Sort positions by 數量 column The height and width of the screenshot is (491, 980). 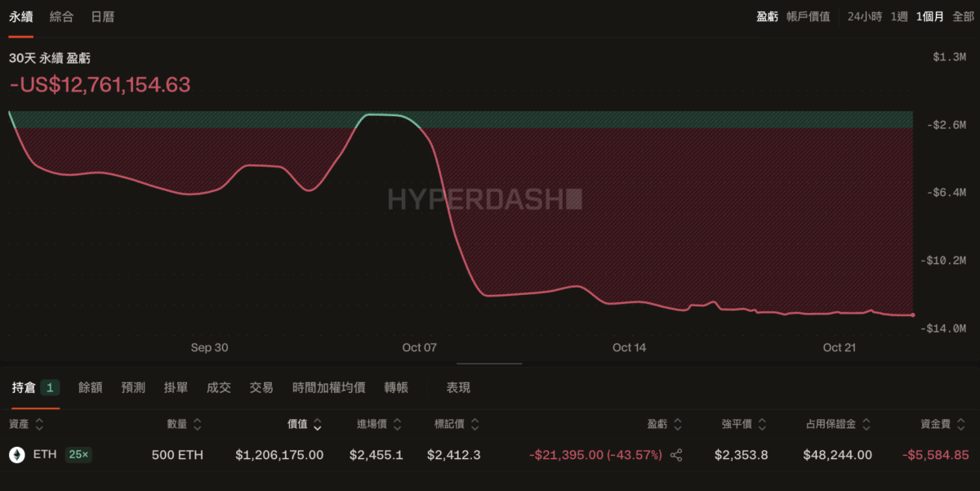tap(185, 424)
